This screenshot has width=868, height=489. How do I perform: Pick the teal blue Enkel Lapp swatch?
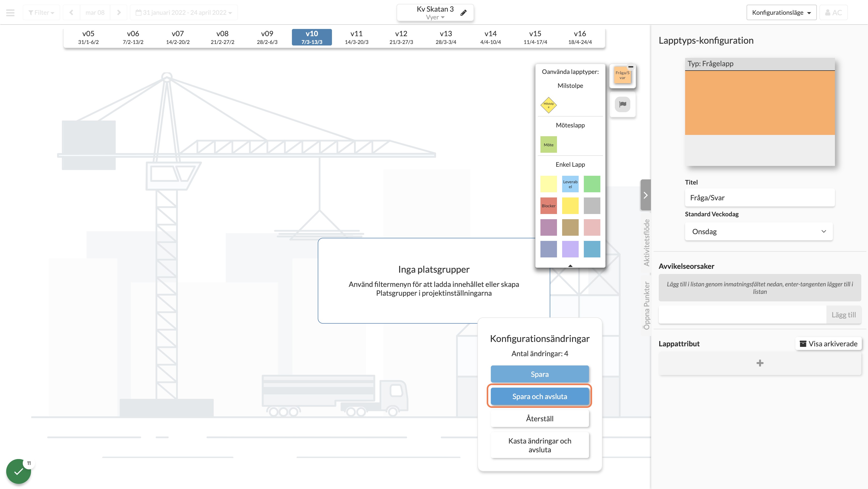point(592,249)
